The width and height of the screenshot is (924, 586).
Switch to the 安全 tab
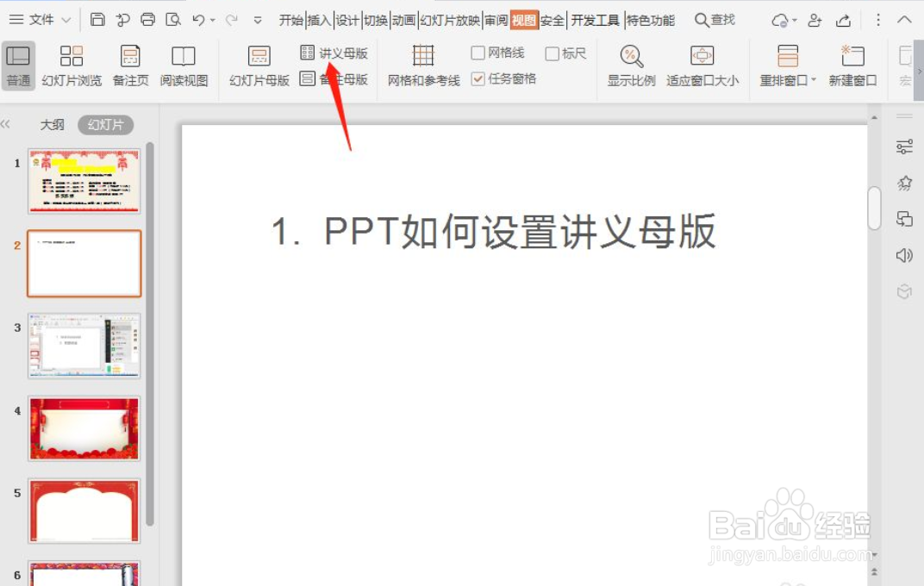(x=553, y=20)
